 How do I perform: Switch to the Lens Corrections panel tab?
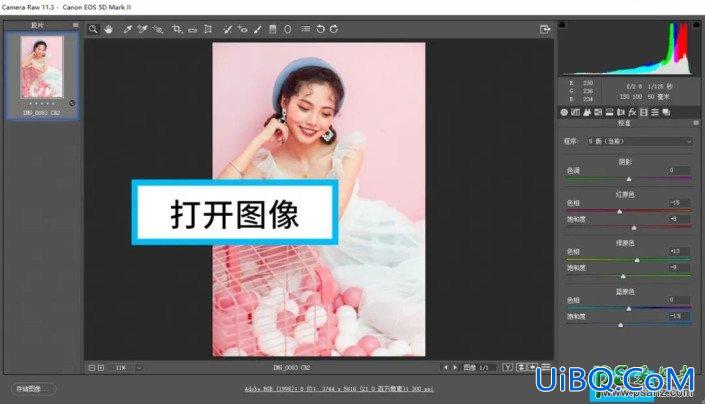621,112
